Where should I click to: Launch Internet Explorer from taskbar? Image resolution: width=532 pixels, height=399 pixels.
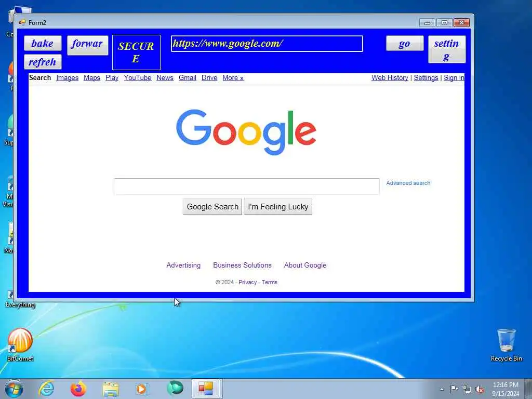point(46,389)
